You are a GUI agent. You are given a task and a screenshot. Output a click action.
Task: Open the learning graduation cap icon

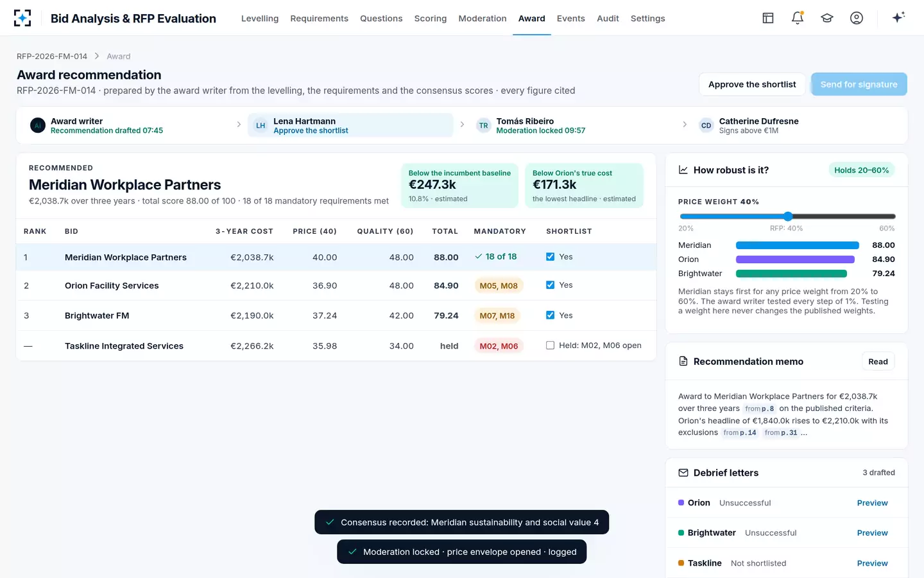(x=827, y=18)
